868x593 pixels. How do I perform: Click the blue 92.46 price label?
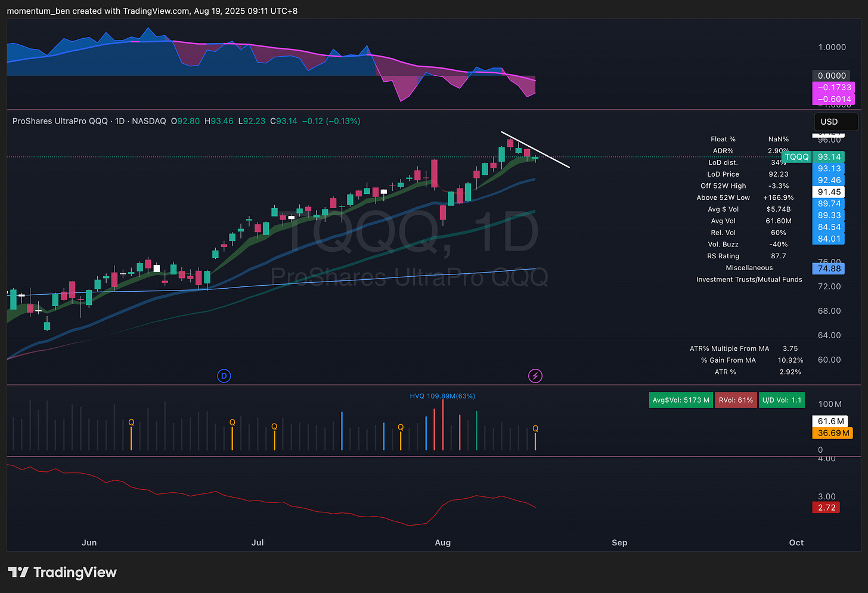[829, 180]
